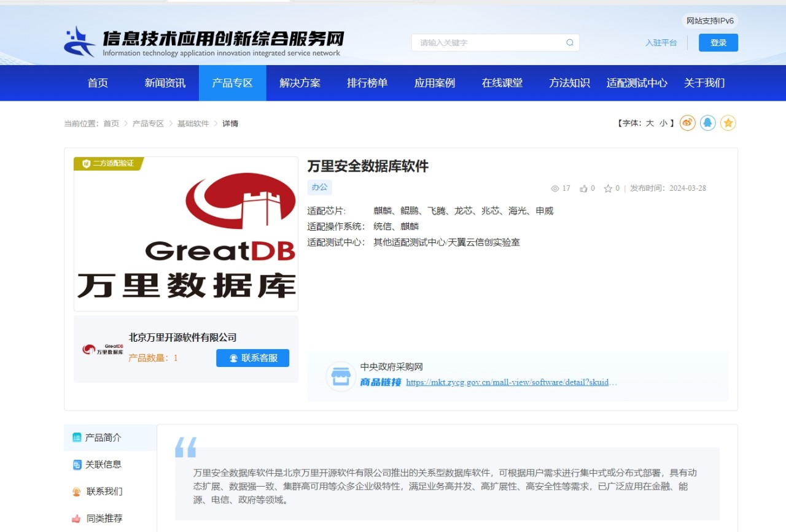Open the mkt.zycg.gov.cn product link

(512, 382)
